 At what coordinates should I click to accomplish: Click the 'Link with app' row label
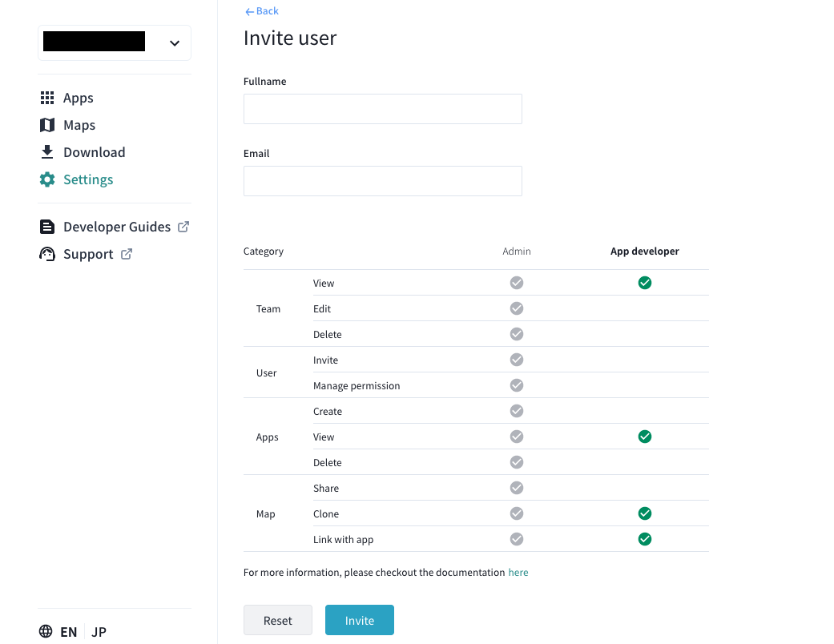343,539
